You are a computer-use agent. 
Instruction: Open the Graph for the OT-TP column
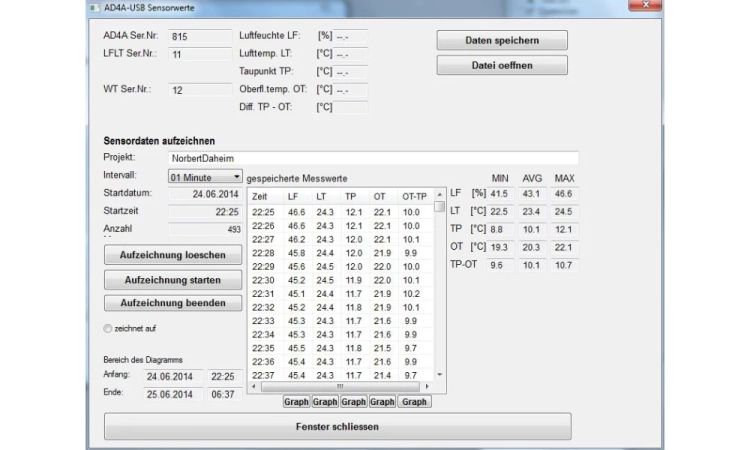point(414,402)
